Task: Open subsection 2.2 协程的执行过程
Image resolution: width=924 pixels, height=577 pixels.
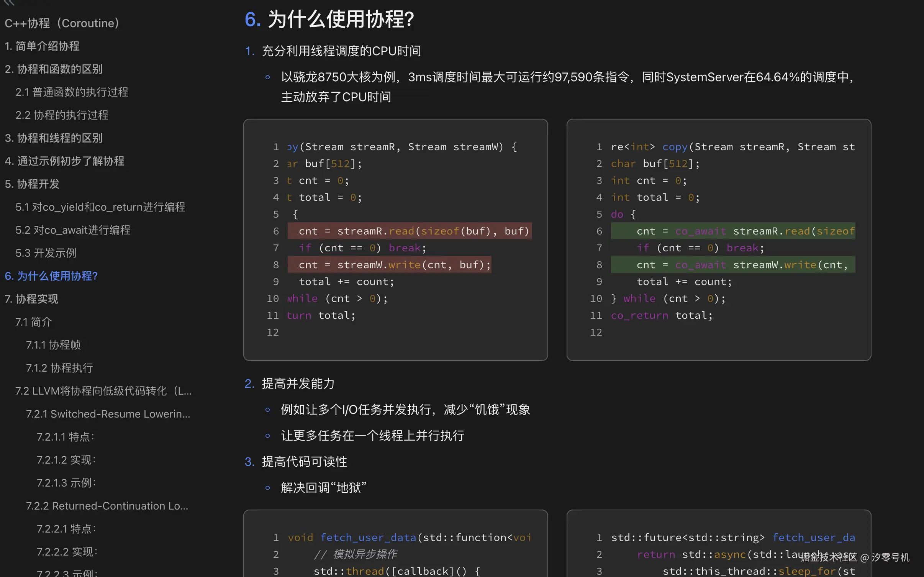Action: (62, 115)
